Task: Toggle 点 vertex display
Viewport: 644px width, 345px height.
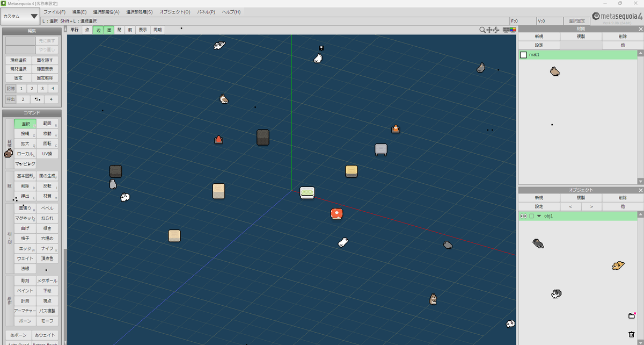Action: coord(87,30)
